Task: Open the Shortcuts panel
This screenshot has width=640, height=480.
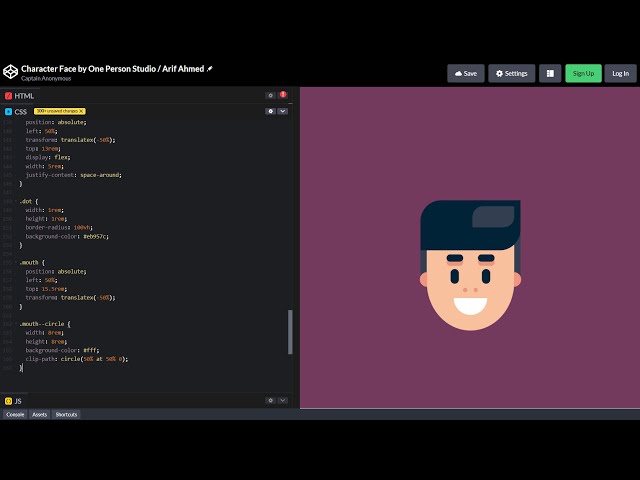Action: pyautogui.click(x=66, y=414)
